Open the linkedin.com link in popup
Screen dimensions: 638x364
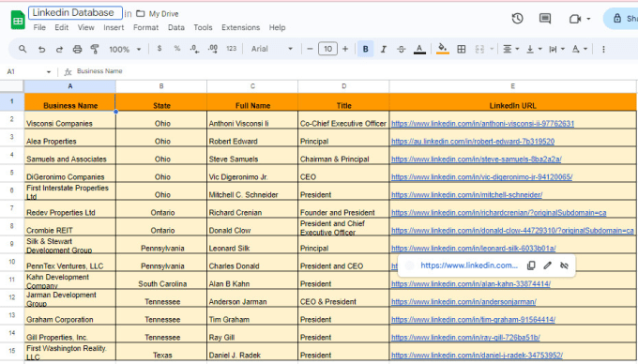(x=469, y=265)
